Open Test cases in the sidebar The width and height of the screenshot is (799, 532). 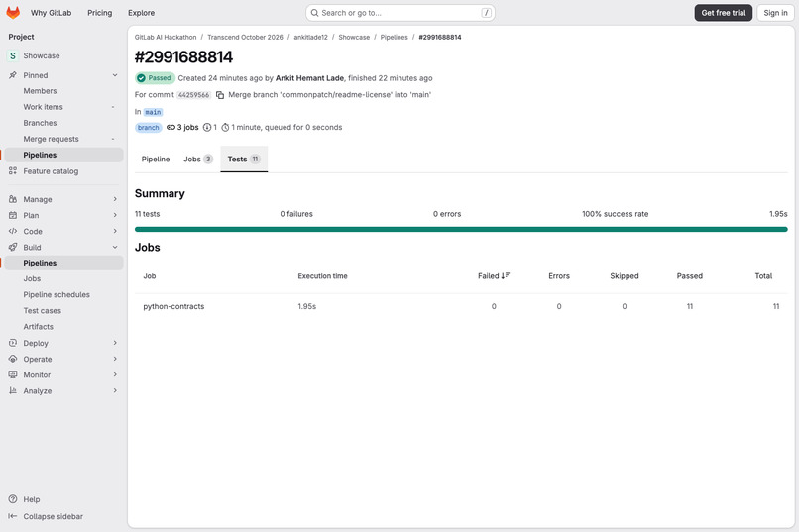[x=63, y=310]
